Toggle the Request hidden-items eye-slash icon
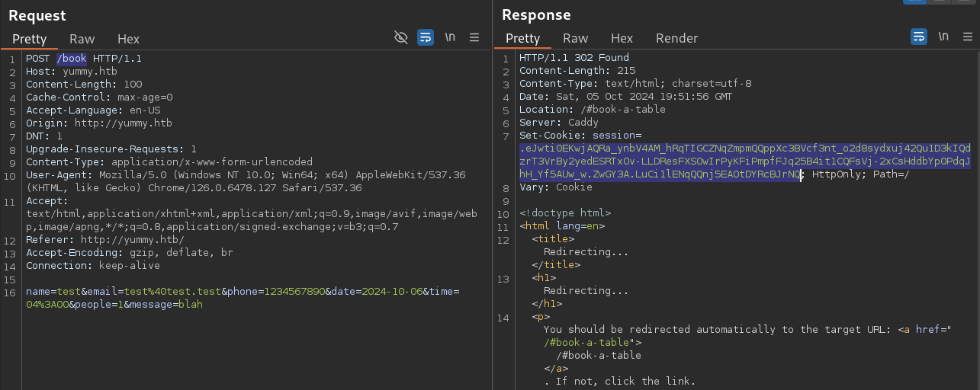980x390 pixels. click(401, 37)
